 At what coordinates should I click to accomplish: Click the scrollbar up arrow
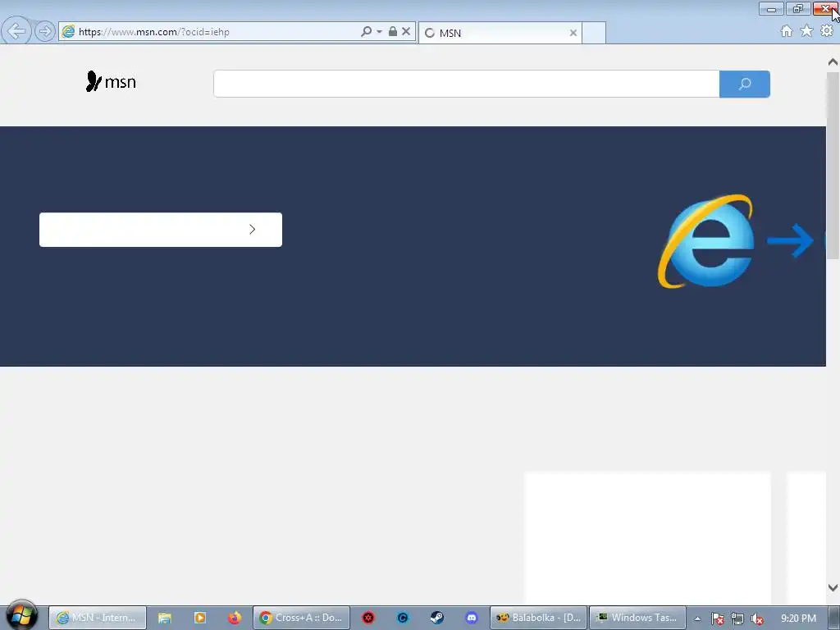(x=833, y=62)
